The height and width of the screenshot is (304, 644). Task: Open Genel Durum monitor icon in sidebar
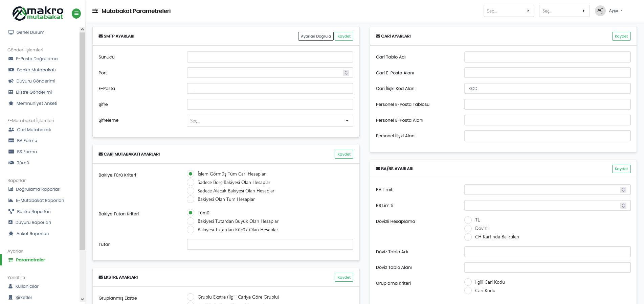click(x=11, y=32)
